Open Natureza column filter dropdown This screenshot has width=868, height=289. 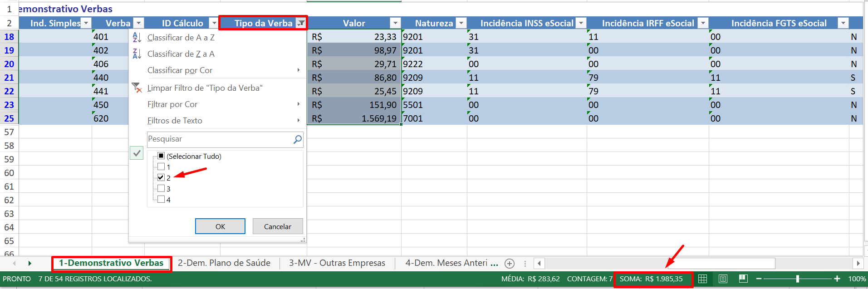coord(461,23)
